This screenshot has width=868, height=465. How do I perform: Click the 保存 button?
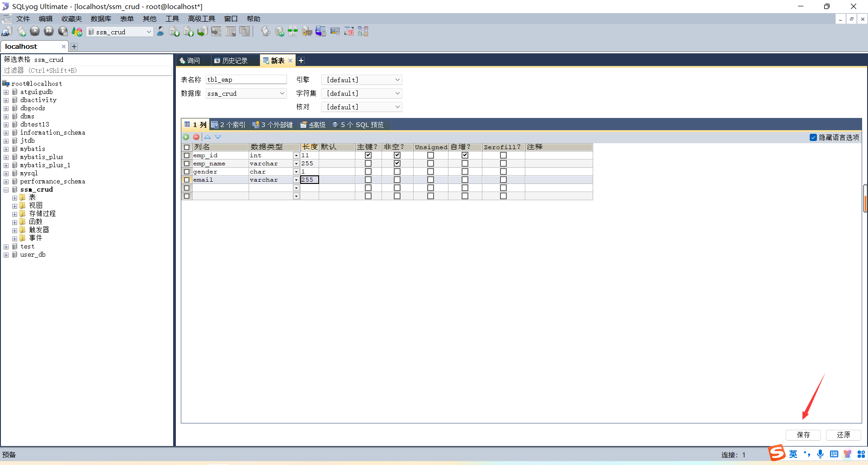click(803, 435)
